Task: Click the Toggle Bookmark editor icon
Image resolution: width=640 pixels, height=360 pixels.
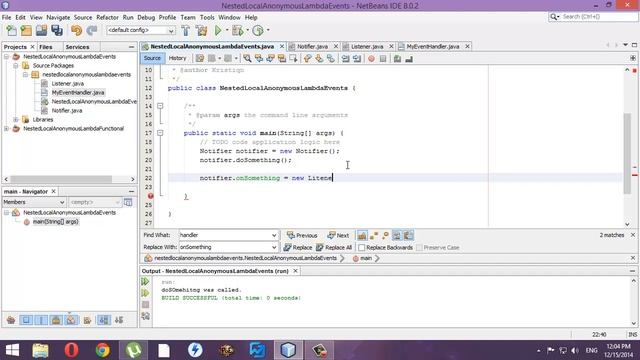Action: point(330,58)
